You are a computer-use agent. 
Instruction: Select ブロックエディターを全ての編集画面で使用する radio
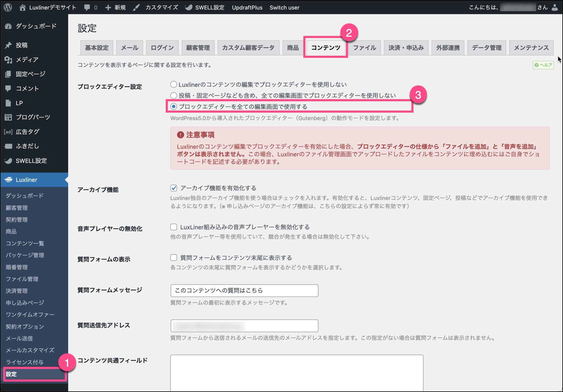coord(174,107)
